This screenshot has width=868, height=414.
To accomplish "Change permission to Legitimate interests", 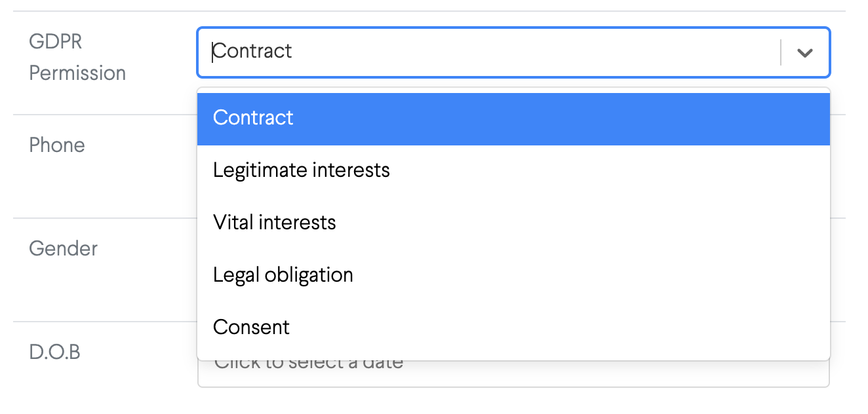I will click(x=513, y=171).
